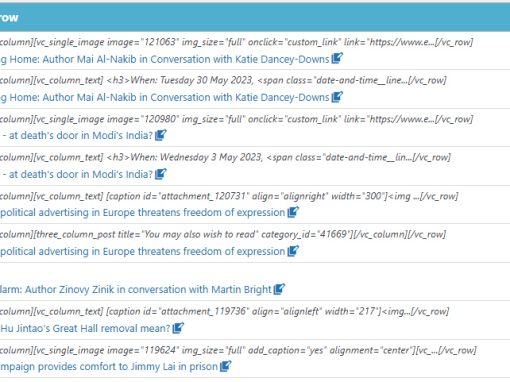The image size is (510, 382).
Task: Open Hu Jintao's Great Hall removal link
Action: coord(85,328)
